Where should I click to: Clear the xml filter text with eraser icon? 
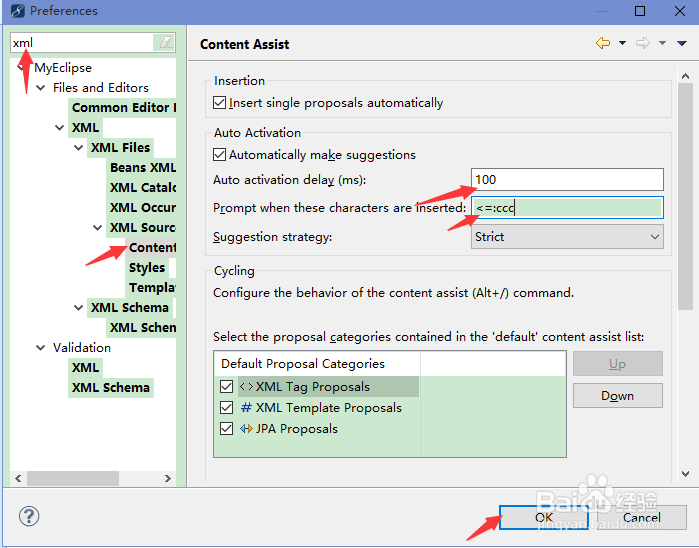pyautogui.click(x=164, y=43)
